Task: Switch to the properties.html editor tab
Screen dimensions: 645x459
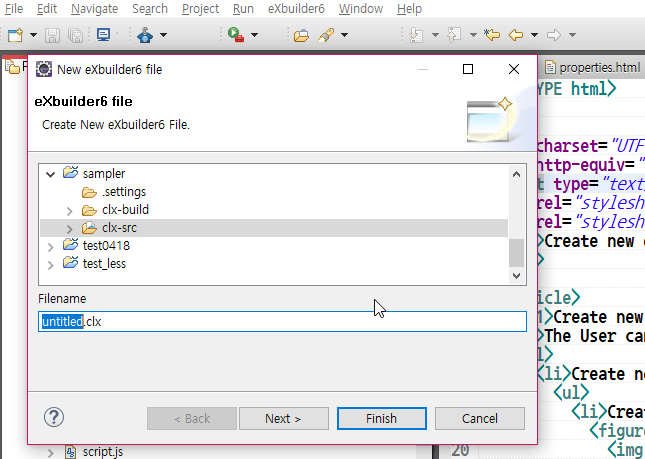Action: [598, 67]
